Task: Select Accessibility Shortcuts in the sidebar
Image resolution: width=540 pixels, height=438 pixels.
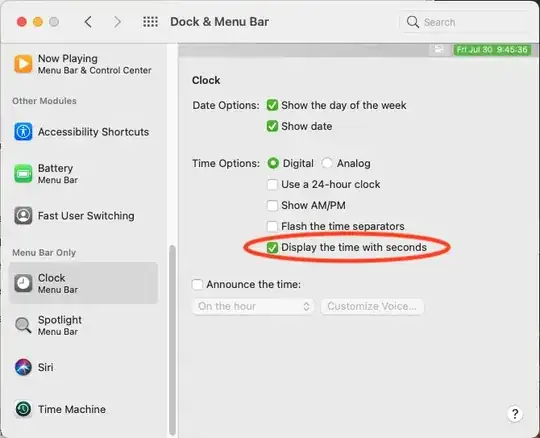Action: click(x=83, y=132)
